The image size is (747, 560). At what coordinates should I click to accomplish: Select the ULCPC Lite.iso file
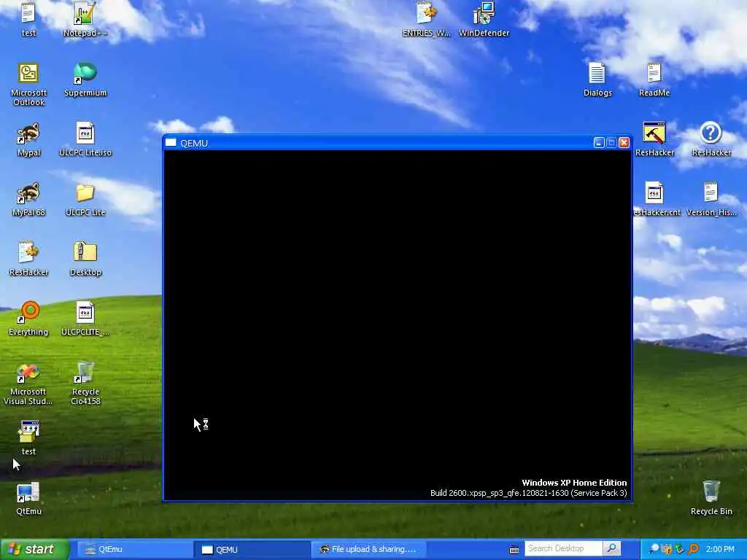85,139
